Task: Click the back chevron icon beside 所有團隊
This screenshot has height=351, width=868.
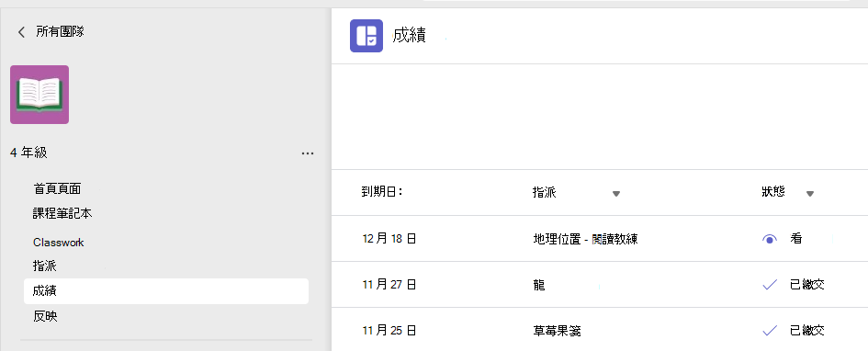Action: click(22, 32)
